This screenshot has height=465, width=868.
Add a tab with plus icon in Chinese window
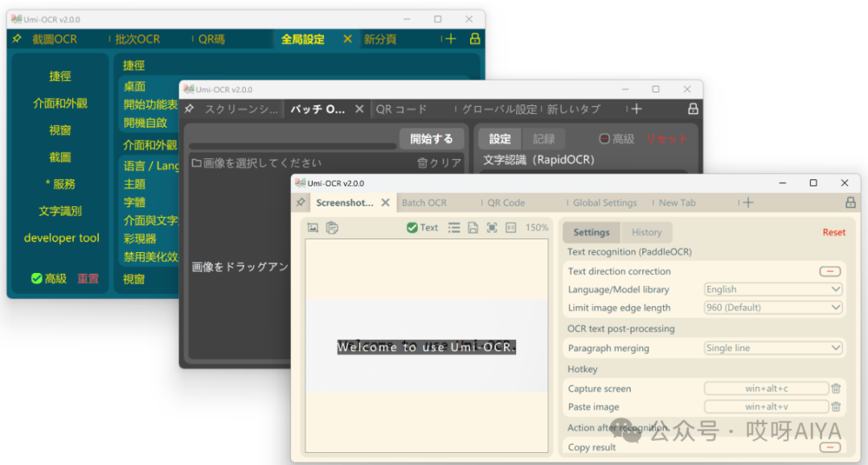(451, 39)
